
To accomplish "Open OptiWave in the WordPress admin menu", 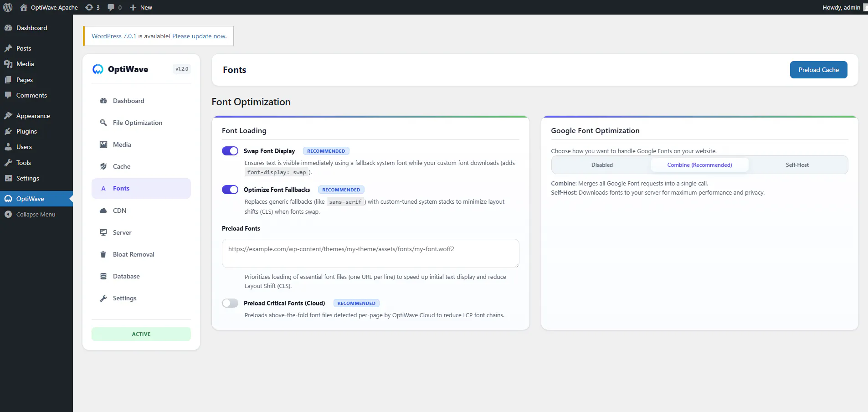I will tap(36, 199).
